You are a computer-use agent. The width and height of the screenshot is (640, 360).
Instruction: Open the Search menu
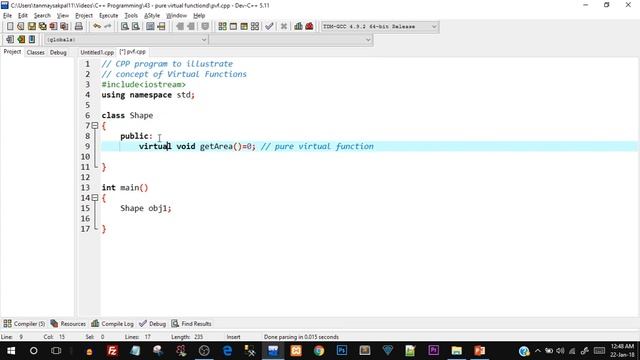click(42, 16)
